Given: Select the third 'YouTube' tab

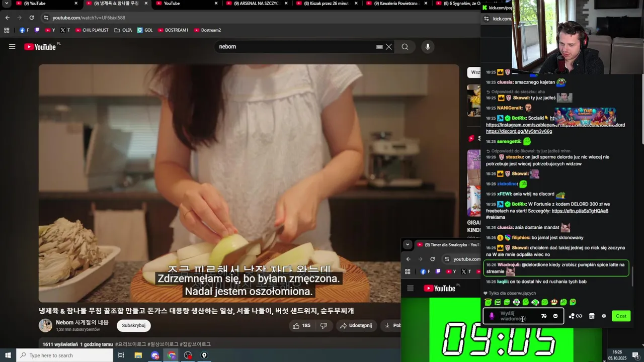Looking at the screenshot, I should pos(186,4).
